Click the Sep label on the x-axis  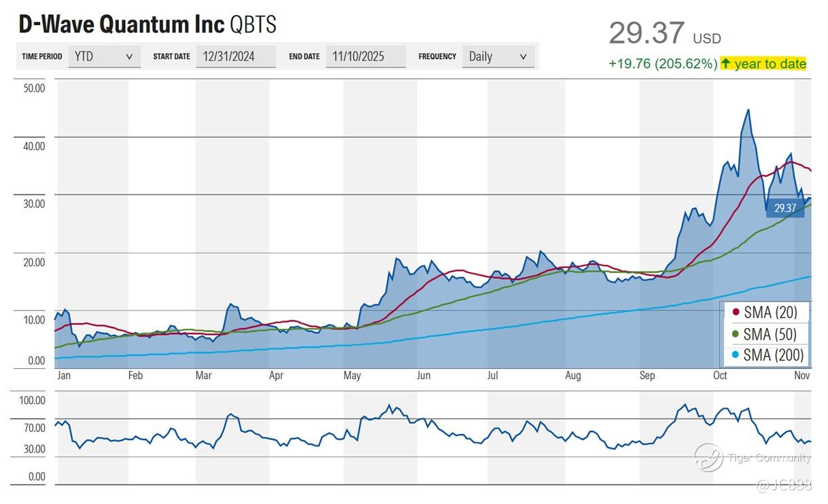647,376
